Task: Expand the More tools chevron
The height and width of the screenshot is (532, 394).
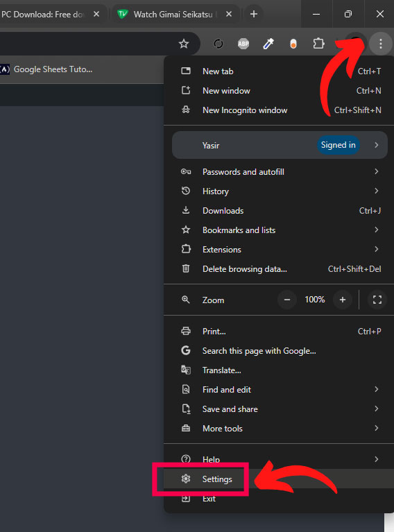Action: pyautogui.click(x=377, y=428)
